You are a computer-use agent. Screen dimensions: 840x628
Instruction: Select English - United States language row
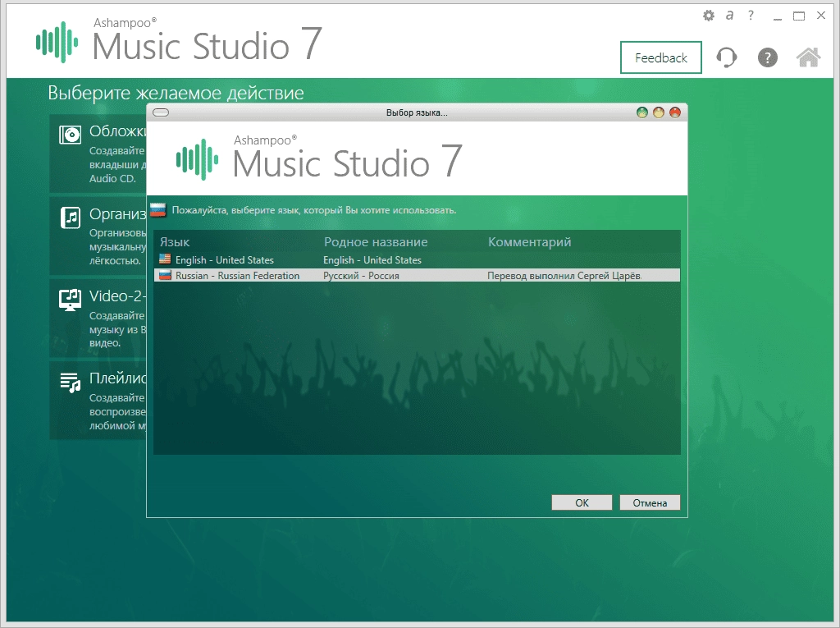pos(417,260)
